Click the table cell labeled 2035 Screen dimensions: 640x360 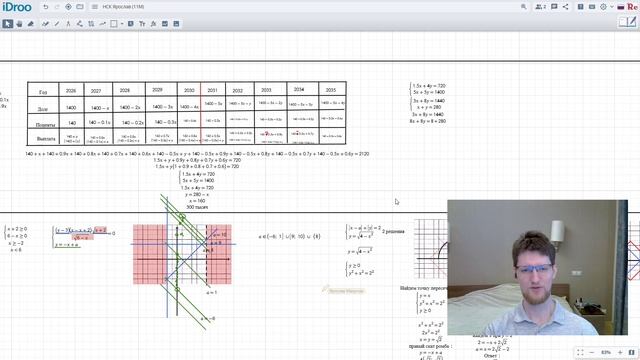[331, 90]
